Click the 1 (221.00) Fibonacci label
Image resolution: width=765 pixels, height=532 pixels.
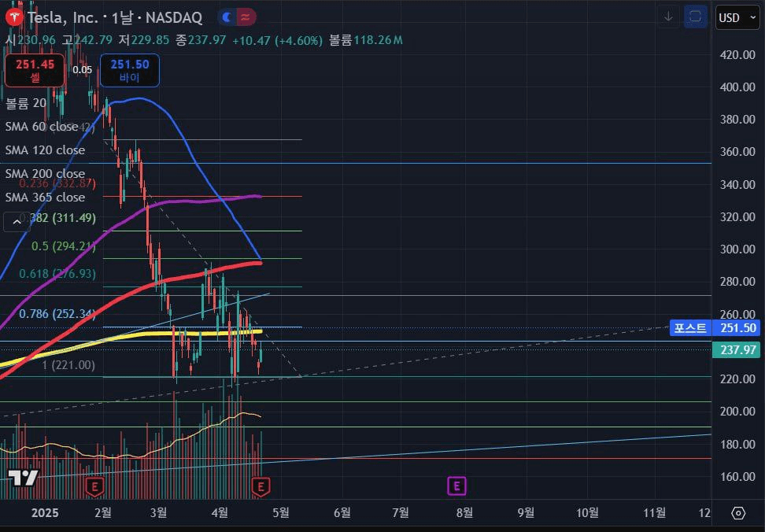tap(68, 364)
